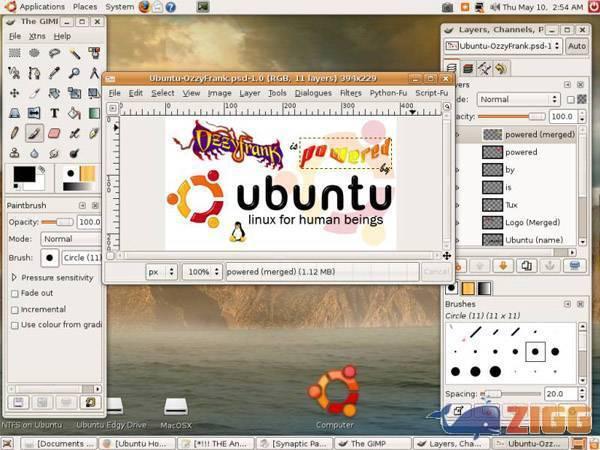Click the Duplicate layer button
The height and width of the screenshot is (450, 600).
click(x=527, y=266)
